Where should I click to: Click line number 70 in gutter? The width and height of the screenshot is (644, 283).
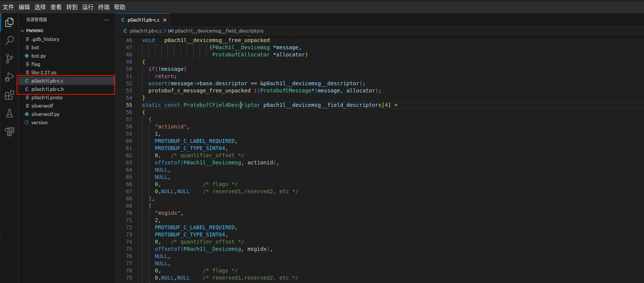129,213
